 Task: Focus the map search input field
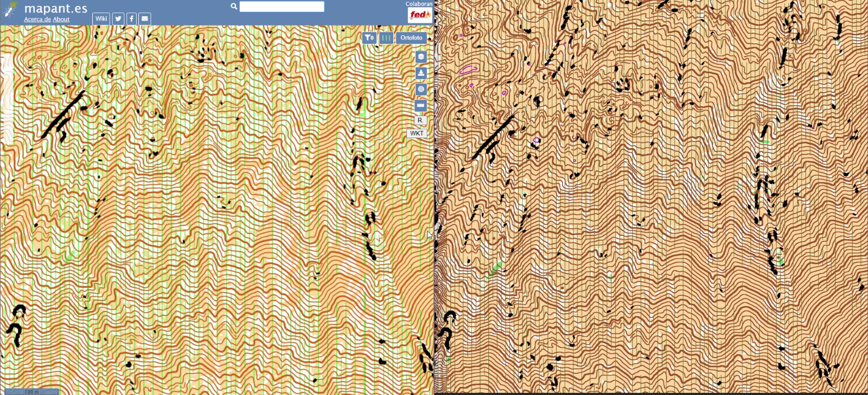coord(282,7)
